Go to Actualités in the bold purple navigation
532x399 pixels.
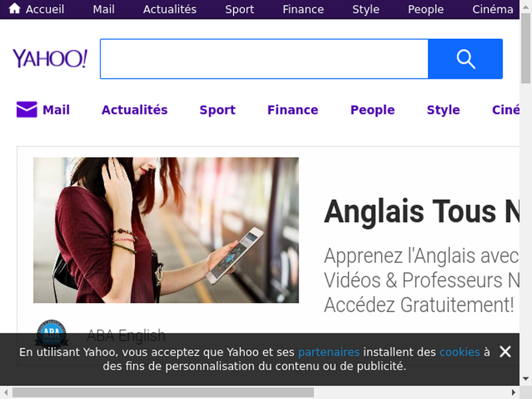(135, 110)
